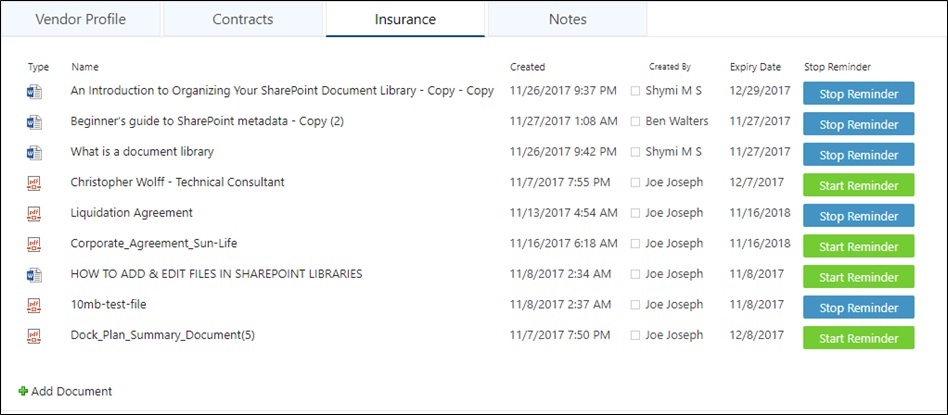Image resolution: width=948 pixels, height=415 pixels.
Task: Open the Contracts tab
Action: click(243, 19)
